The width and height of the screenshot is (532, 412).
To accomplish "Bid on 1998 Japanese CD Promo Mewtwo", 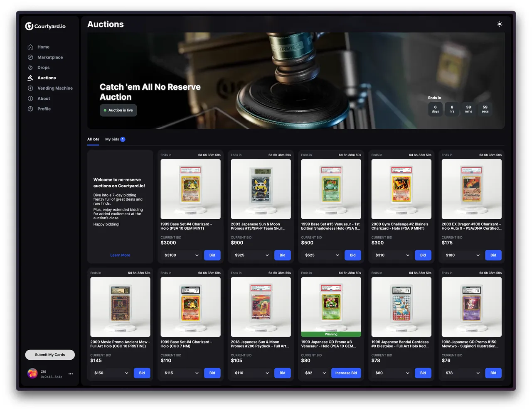I will click(x=493, y=373).
